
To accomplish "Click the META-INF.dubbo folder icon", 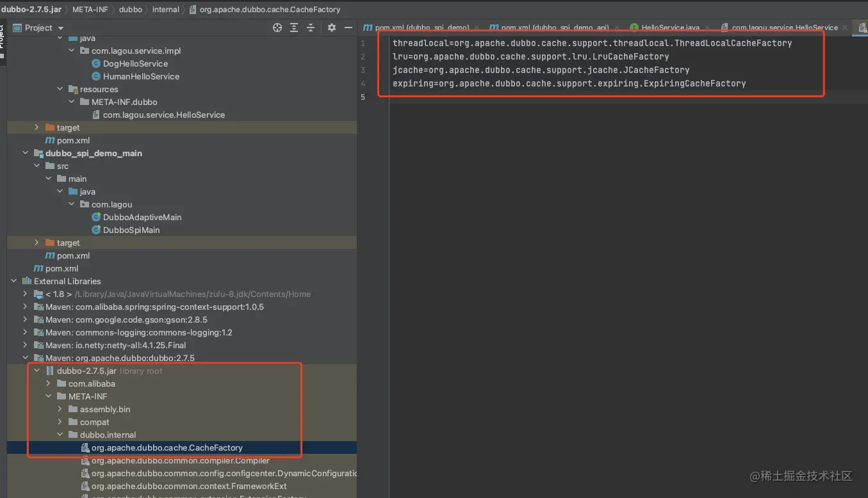I will coord(85,102).
